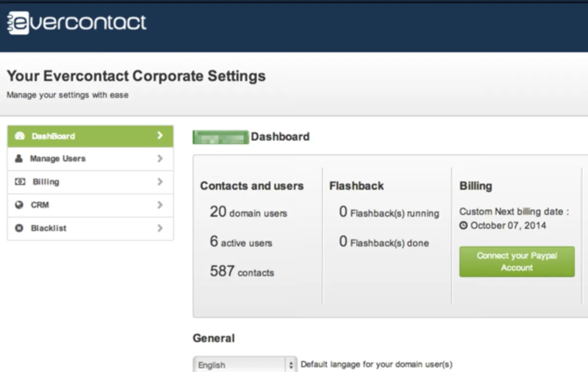This screenshot has height=372, width=588.
Task: Click the Dashboard gauge icon in sidebar
Action: (20, 136)
